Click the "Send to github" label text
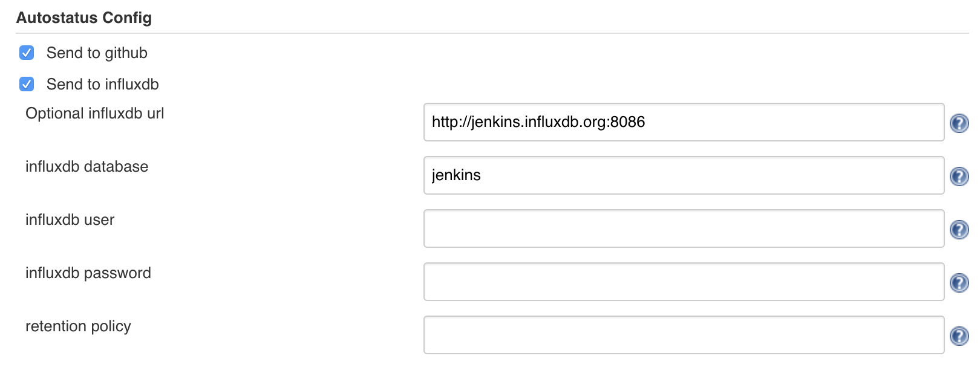 (x=97, y=53)
